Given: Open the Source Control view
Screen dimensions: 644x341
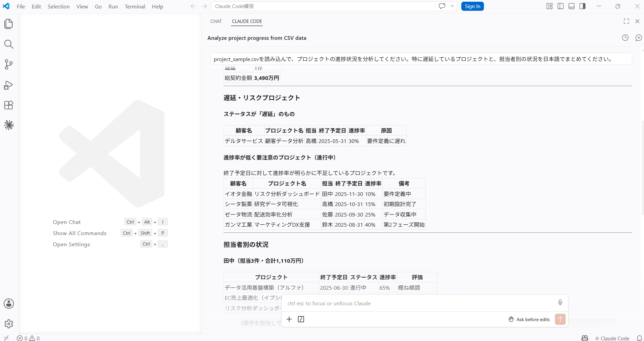Looking at the screenshot, I should point(9,64).
